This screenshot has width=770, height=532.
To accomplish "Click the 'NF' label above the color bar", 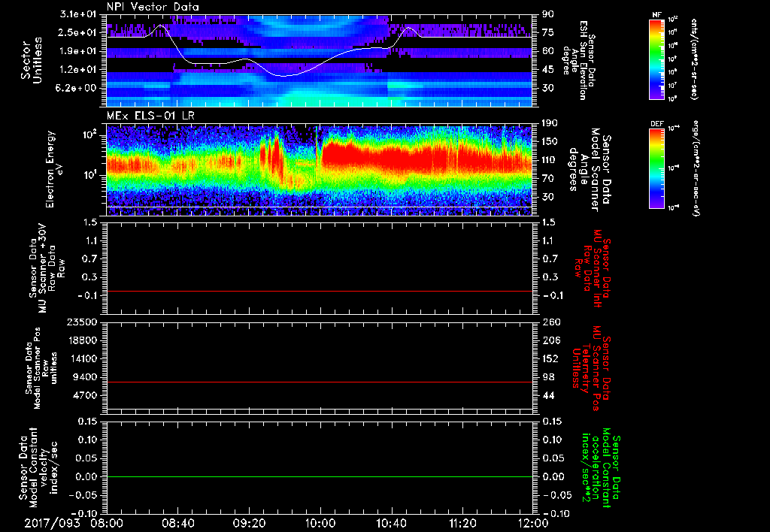I will coord(656,15).
